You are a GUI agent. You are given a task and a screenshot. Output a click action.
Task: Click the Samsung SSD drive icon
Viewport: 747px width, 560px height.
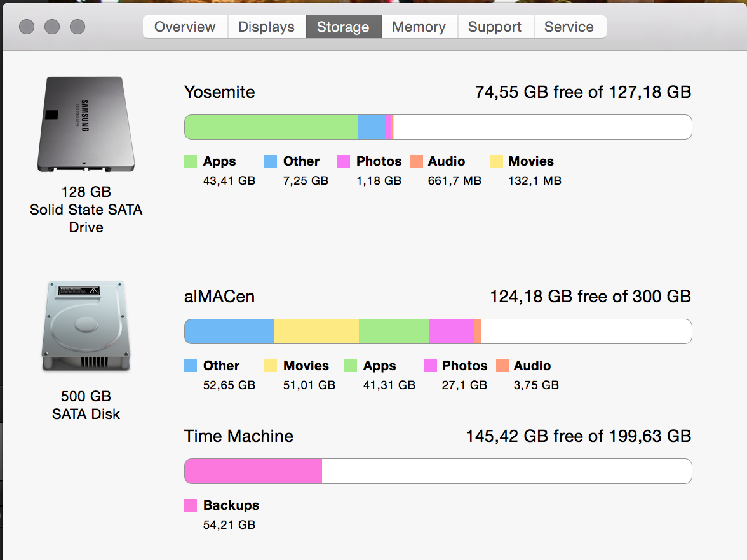[x=86, y=124]
